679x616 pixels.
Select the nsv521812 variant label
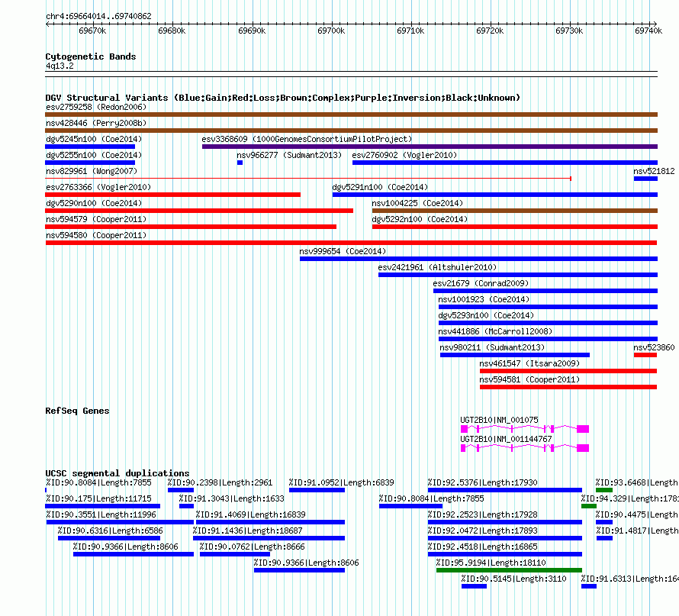tap(654, 171)
